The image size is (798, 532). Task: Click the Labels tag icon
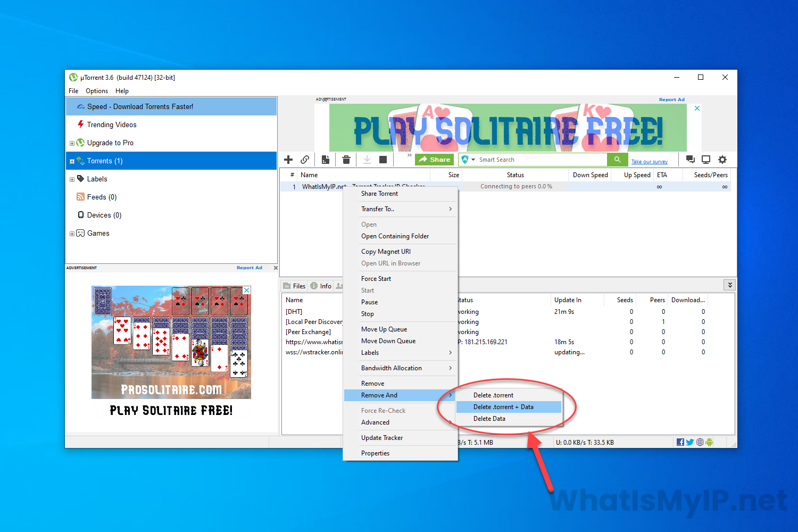point(81,179)
